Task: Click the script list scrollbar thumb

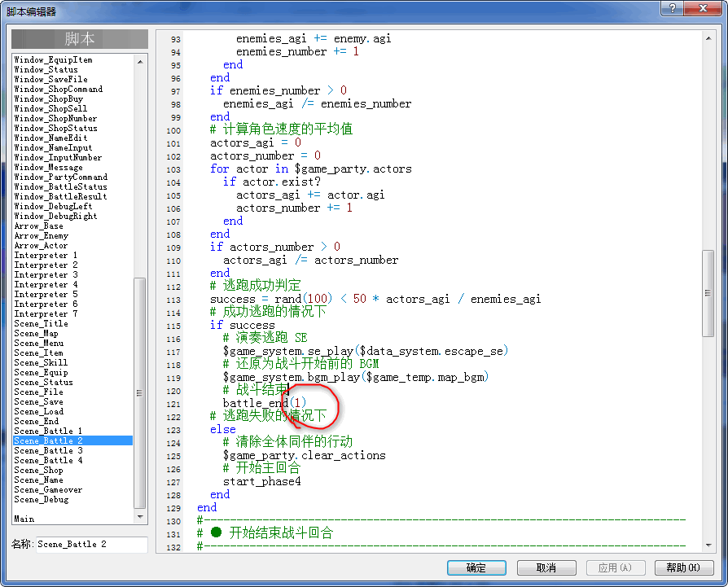Action: point(140,393)
